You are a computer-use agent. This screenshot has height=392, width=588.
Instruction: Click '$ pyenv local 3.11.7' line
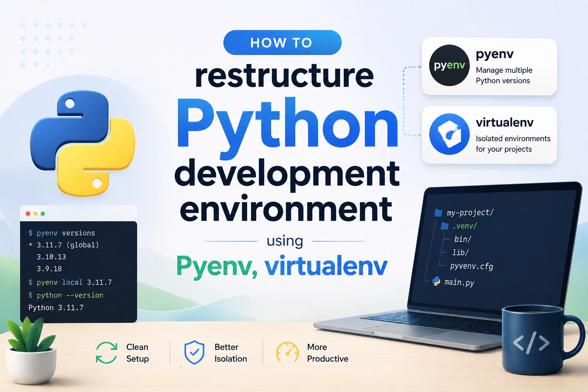pyautogui.click(x=70, y=283)
